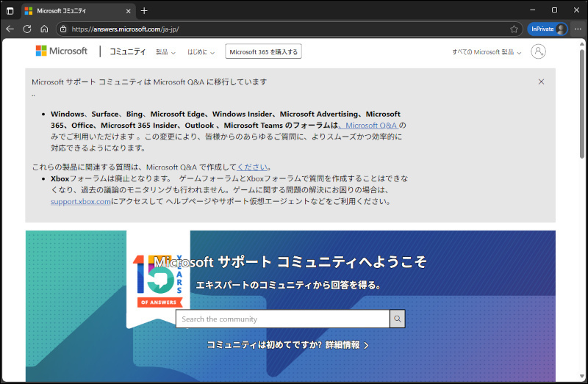Click the InPrivate profile badge
This screenshot has height=384, width=588.
coord(547,29)
